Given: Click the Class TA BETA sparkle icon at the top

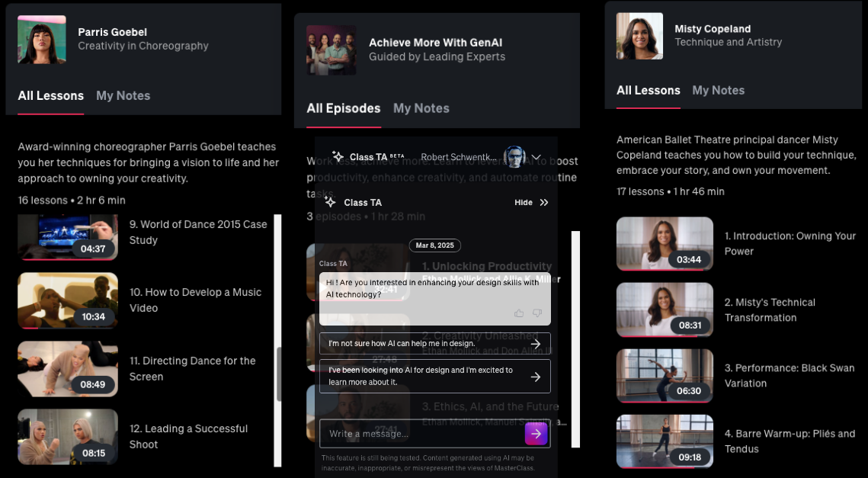Looking at the screenshot, I should click(338, 157).
